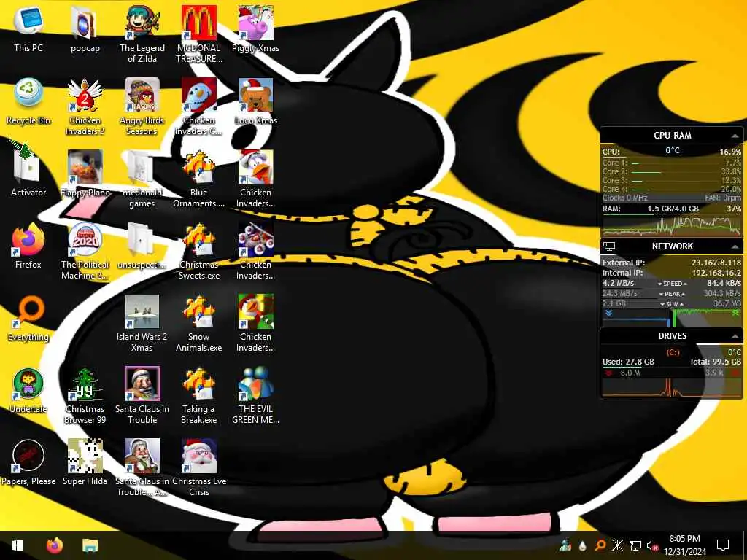
Task: Open the This PC desktop icon
Action: point(28,29)
